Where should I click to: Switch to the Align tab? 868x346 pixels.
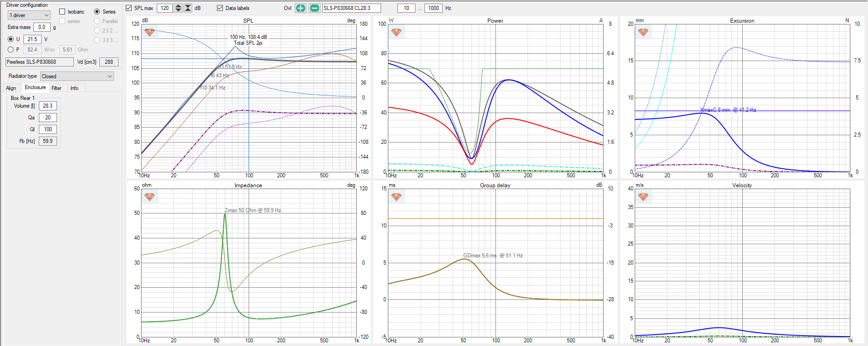click(x=11, y=88)
